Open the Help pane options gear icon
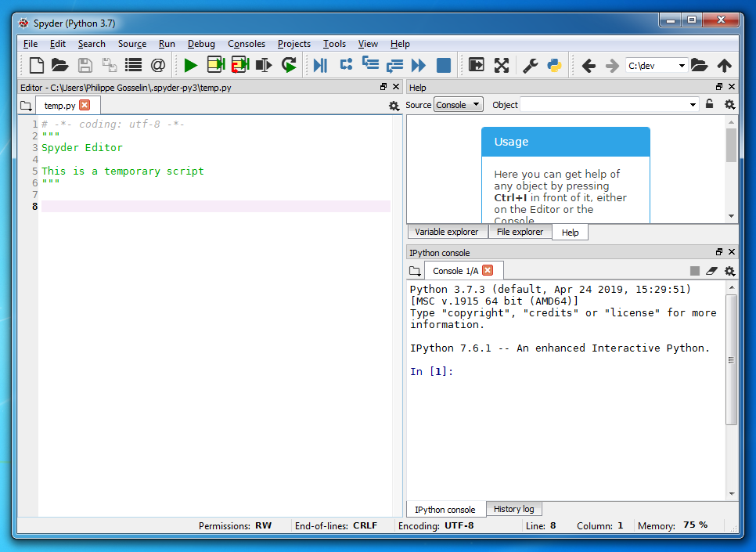Screen dimensions: 756x552 coord(730,105)
